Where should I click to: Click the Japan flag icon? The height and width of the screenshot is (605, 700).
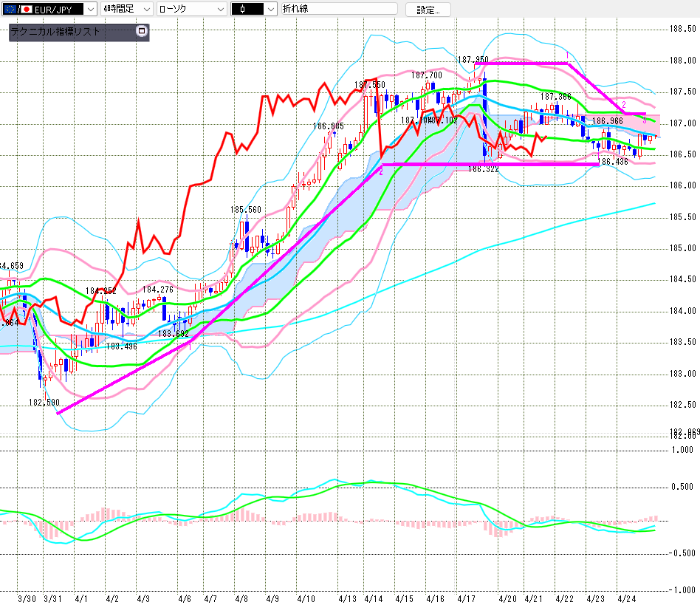(27, 10)
